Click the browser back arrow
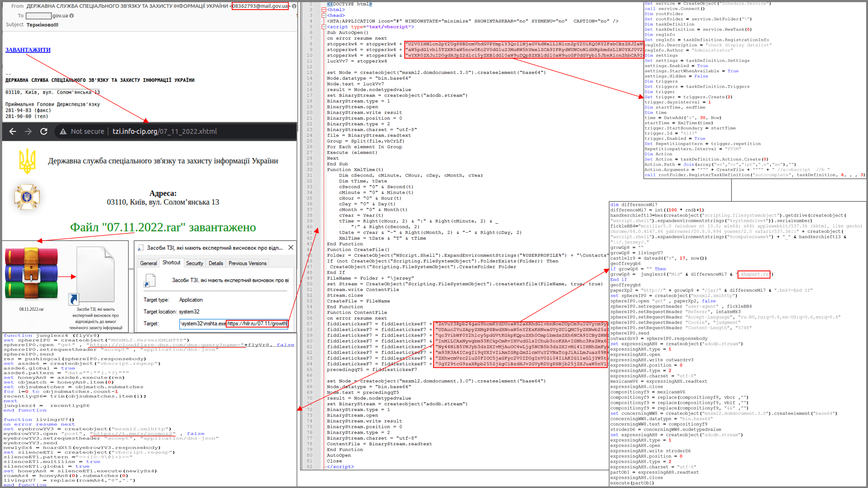The height and width of the screenshot is (488, 868). click(x=12, y=132)
